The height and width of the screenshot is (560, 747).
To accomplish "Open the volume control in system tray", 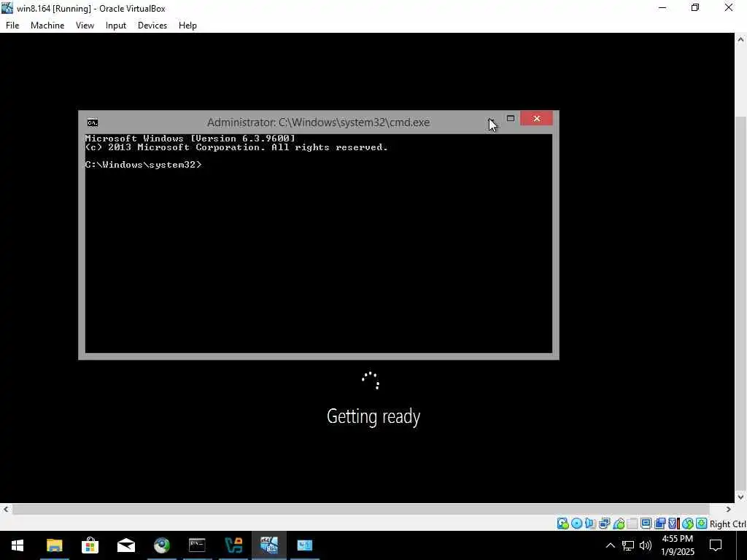I will [x=646, y=545].
